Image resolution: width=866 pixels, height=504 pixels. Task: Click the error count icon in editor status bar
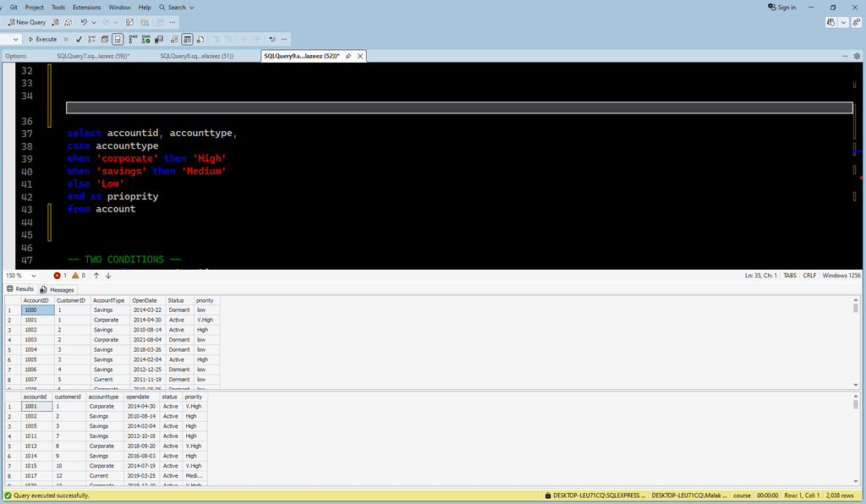point(58,276)
